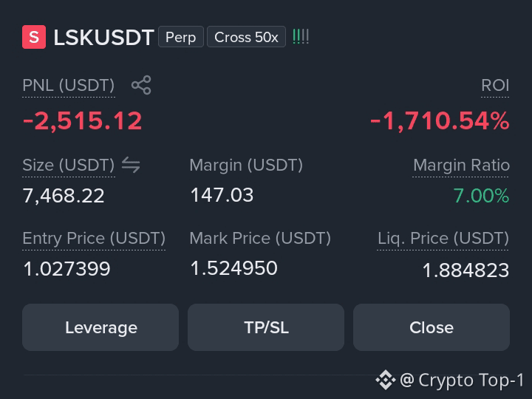Image resolution: width=532 pixels, height=399 pixels.
Task: Click the Binance logo watermark
Action: pos(386,380)
